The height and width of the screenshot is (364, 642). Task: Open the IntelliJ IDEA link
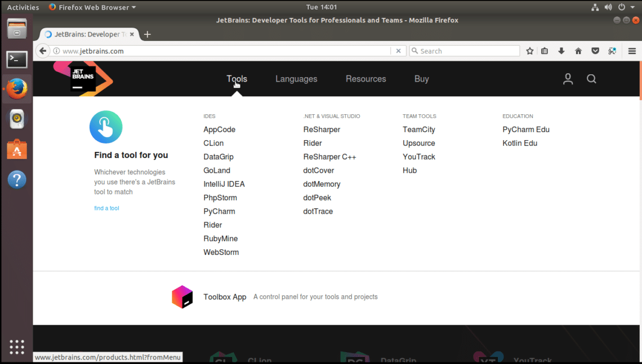(224, 184)
